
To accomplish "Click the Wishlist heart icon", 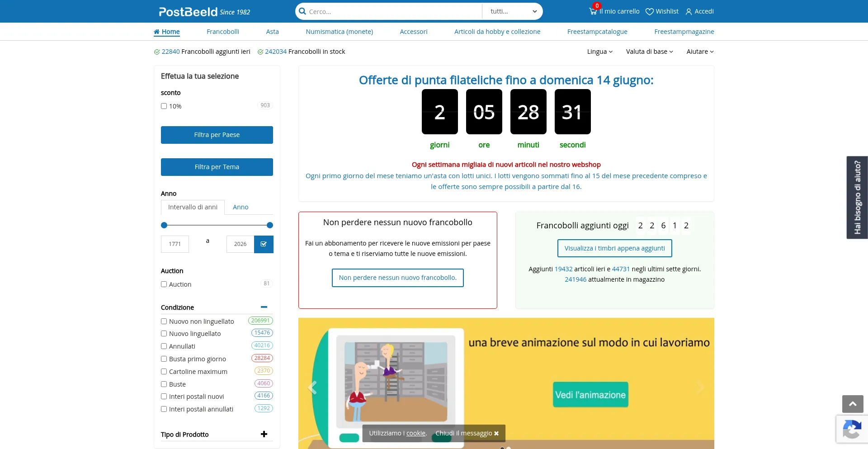I will tap(649, 12).
